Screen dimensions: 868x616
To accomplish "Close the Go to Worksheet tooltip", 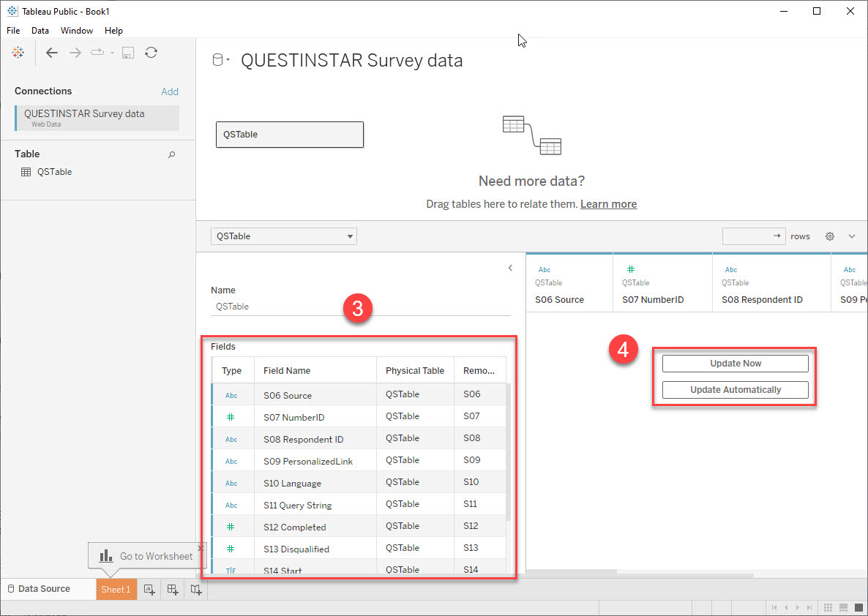I will 201,548.
